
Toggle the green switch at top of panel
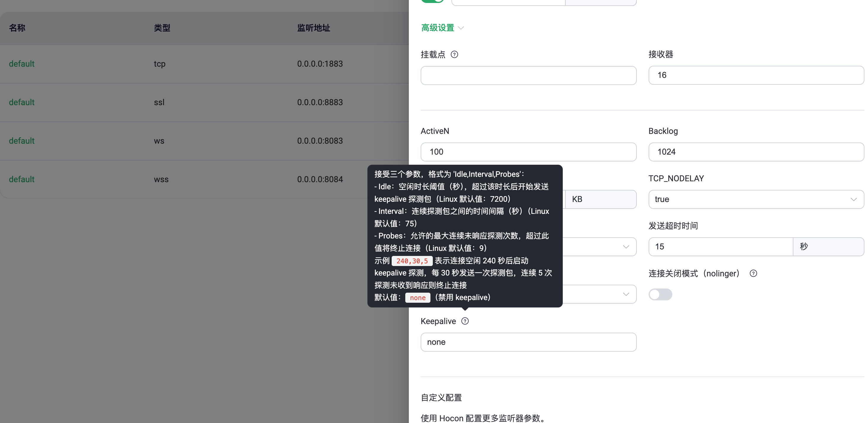432,1
